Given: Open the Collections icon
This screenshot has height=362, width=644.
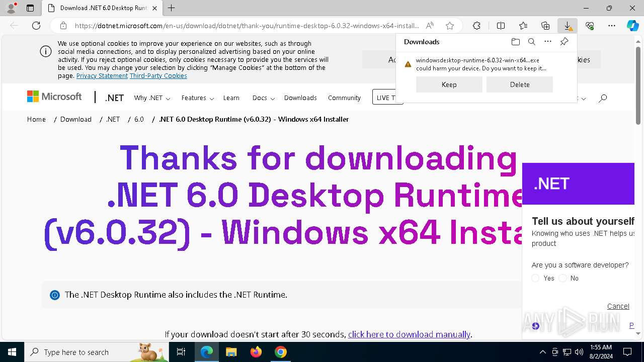Looking at the screenshot, I should (545, 26).
